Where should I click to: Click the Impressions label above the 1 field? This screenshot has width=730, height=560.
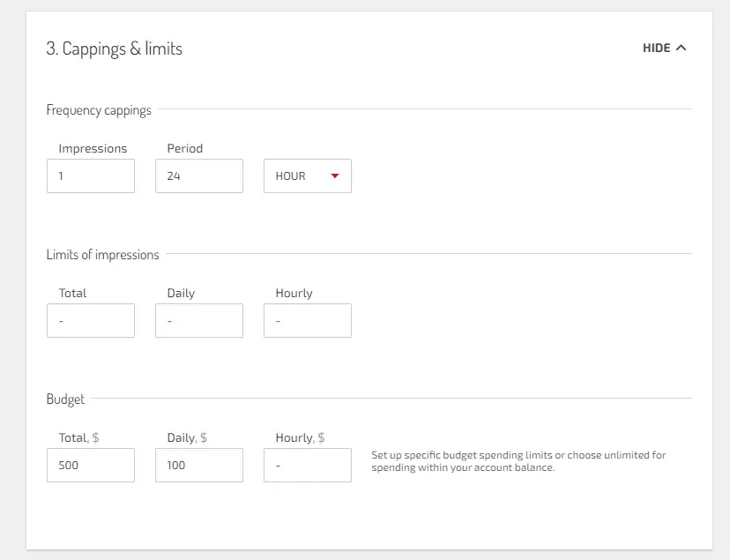tap(93, 148)
